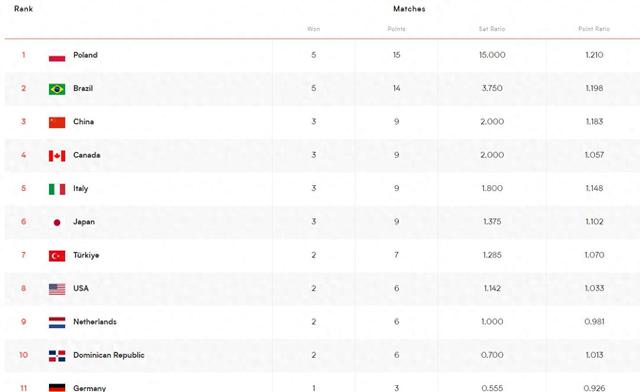The image size is (640, 392).
Task: Click the Japan flag icon
Action: (x=57, y=223)
